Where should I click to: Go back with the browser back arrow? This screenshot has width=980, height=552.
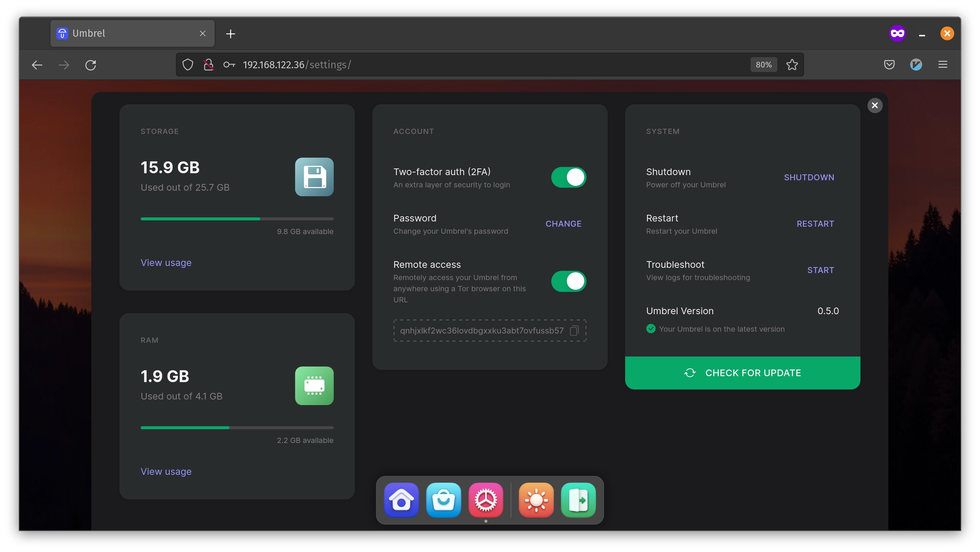[37, 65]
